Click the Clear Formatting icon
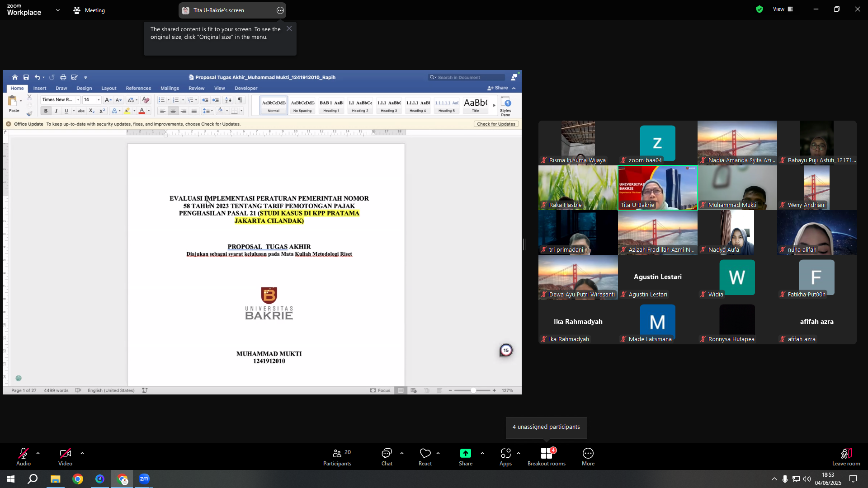Screen dimensions: 868x488 tap(146, 100)
